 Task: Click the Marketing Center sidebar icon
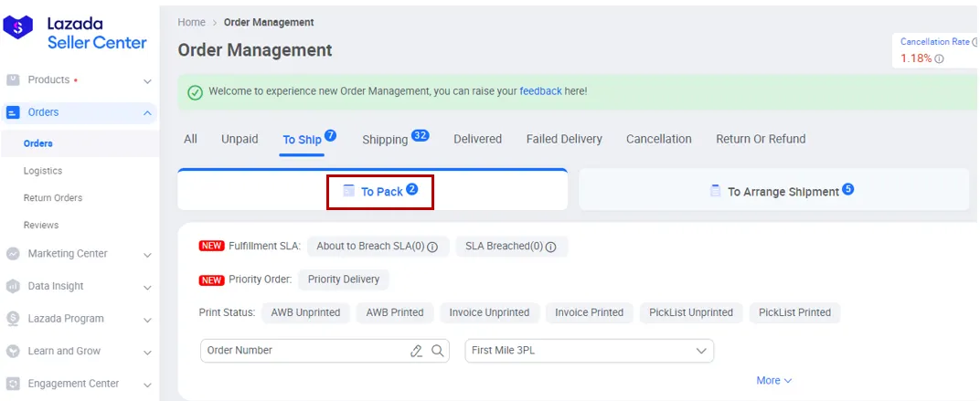tap(13, 254)
